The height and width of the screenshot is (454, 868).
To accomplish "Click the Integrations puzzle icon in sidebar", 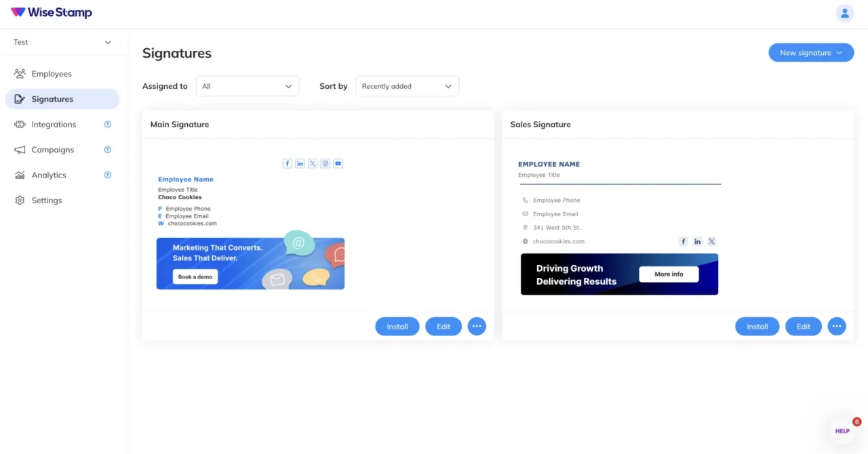I will point(20,125).
